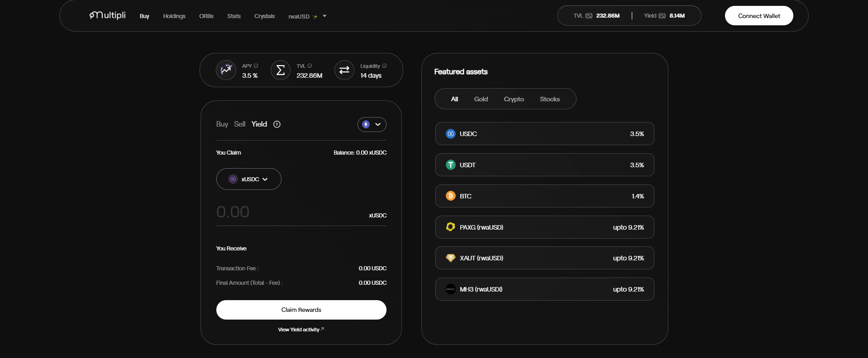Click the XAUT gold token icon
Screen dimensions: 868x358
(x=451, y=258)
